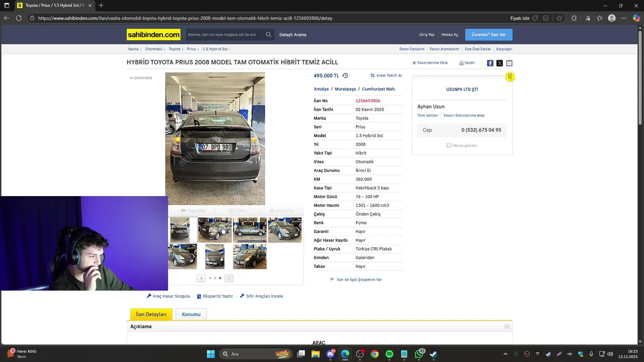This screenshot has height=362, width=644.
Task: Click İlan ile İlgili Şikayetim Var
Action: coord(356,280)
